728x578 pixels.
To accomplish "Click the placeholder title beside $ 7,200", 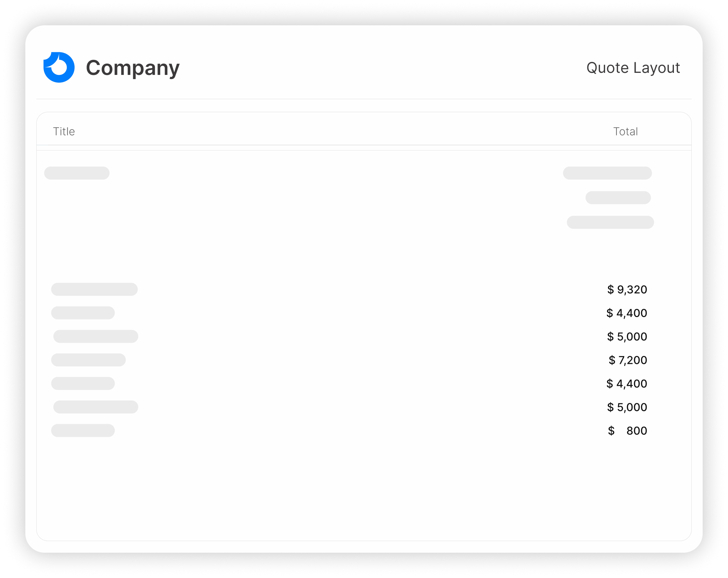I will pyautogui.click(x=88, y=360).
